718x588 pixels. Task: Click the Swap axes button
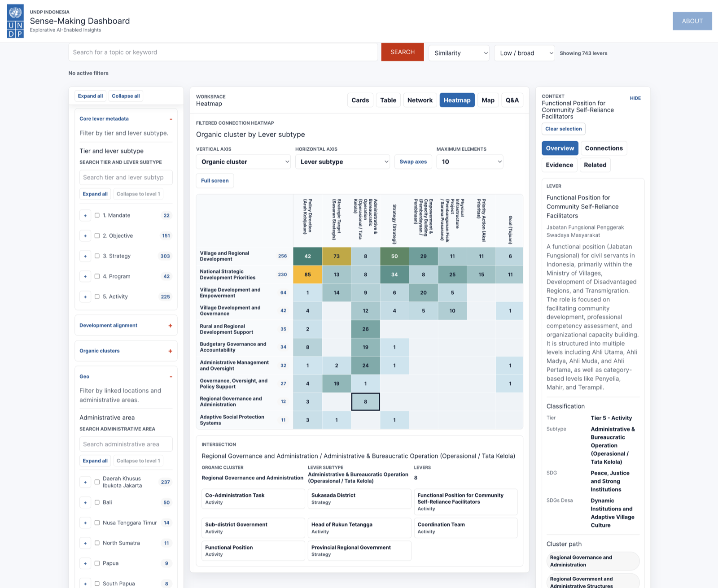click(413, 162)
